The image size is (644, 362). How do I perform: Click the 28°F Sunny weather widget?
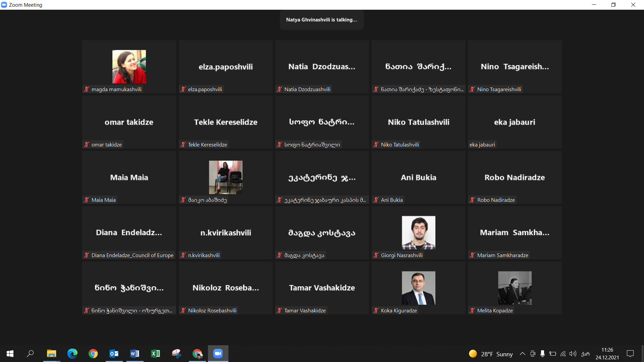(491, 354)
